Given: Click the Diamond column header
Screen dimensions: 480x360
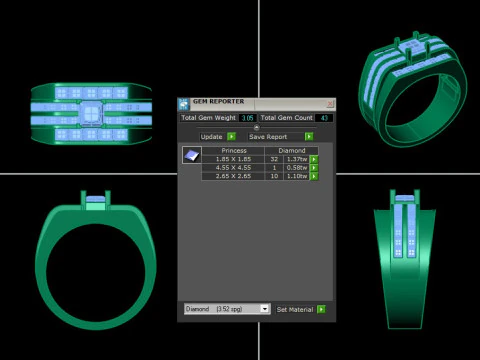Looking at the screenshot, I should [x=292, y=151].
